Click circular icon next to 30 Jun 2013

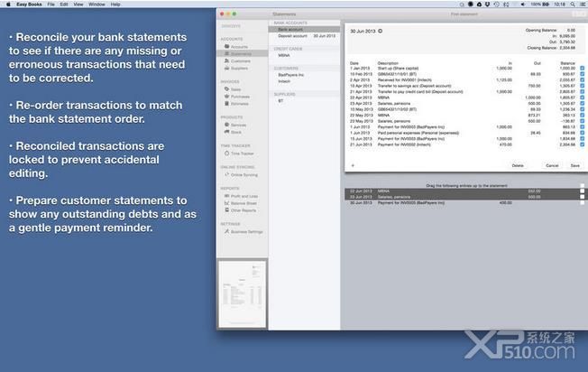point(381,32)
